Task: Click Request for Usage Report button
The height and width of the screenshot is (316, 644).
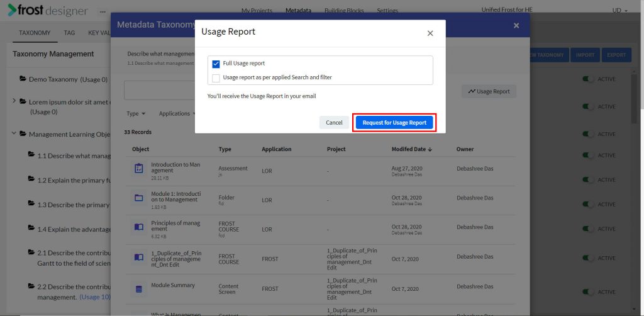Action: point(394,123)
